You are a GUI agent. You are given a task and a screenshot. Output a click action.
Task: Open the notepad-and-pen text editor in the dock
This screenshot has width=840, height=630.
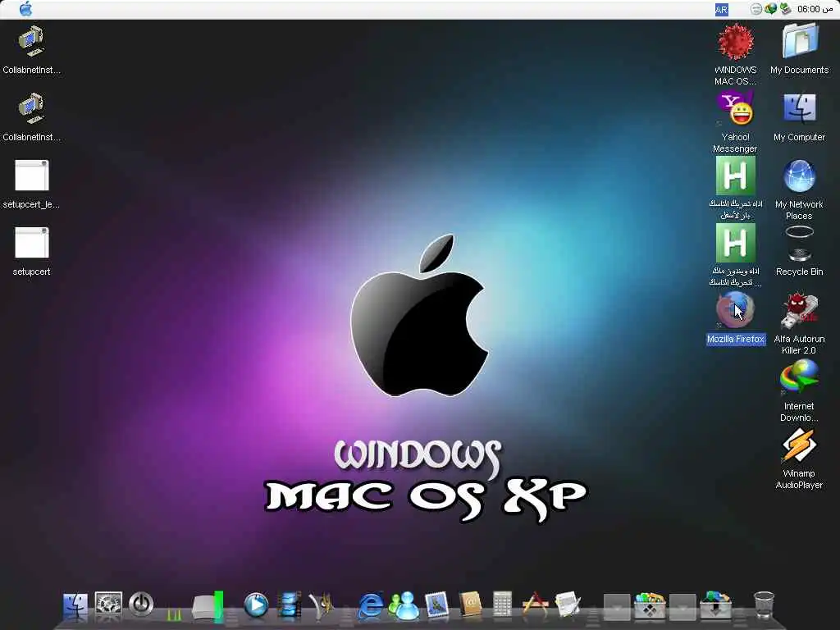click(568, 605)
